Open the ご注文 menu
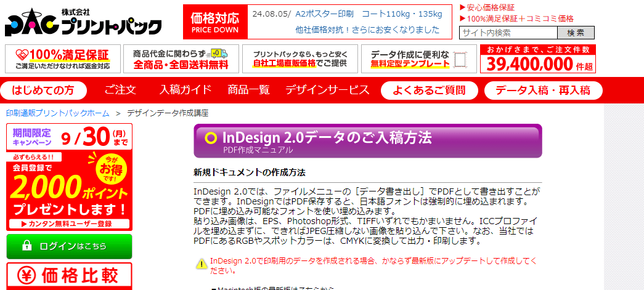 [120, 91]
